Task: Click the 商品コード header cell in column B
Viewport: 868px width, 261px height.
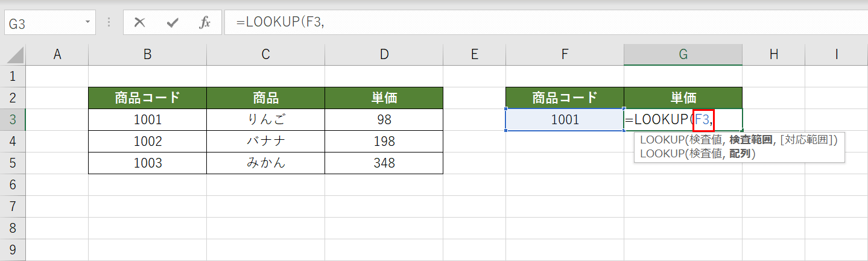Action: pyautogui.click(x=147, y=98)
